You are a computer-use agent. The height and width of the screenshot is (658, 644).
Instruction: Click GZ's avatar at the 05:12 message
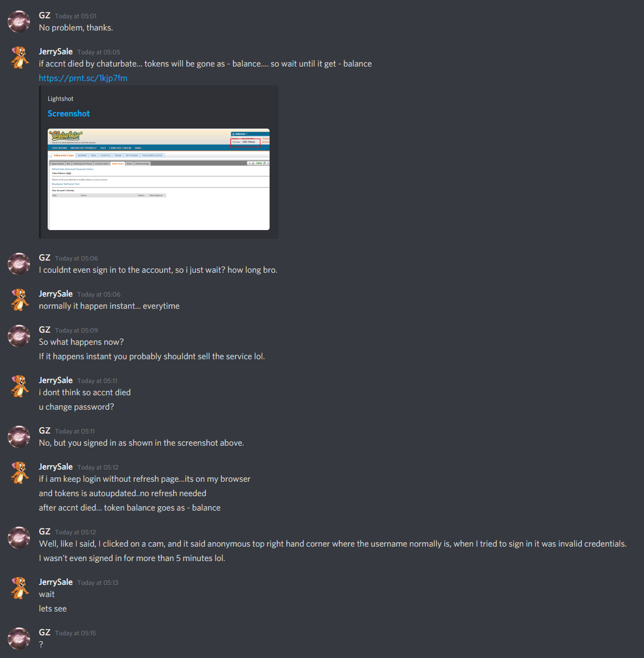(x=19, y=538)
